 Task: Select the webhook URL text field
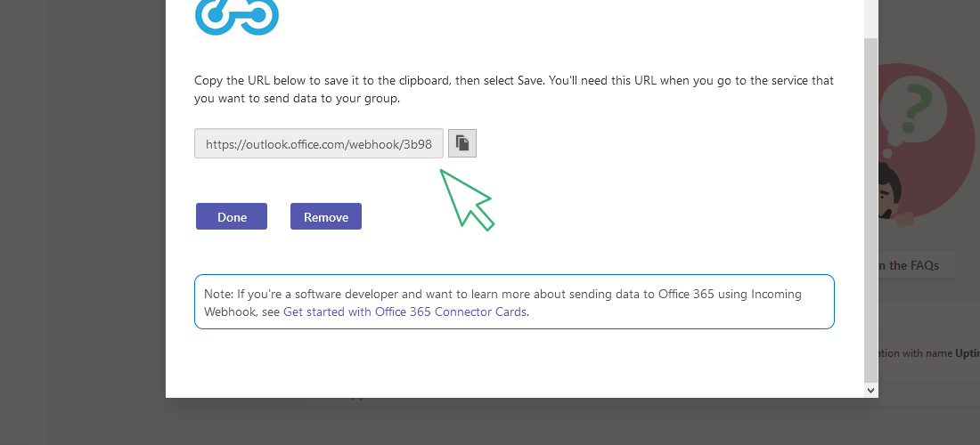coord(319,143)
